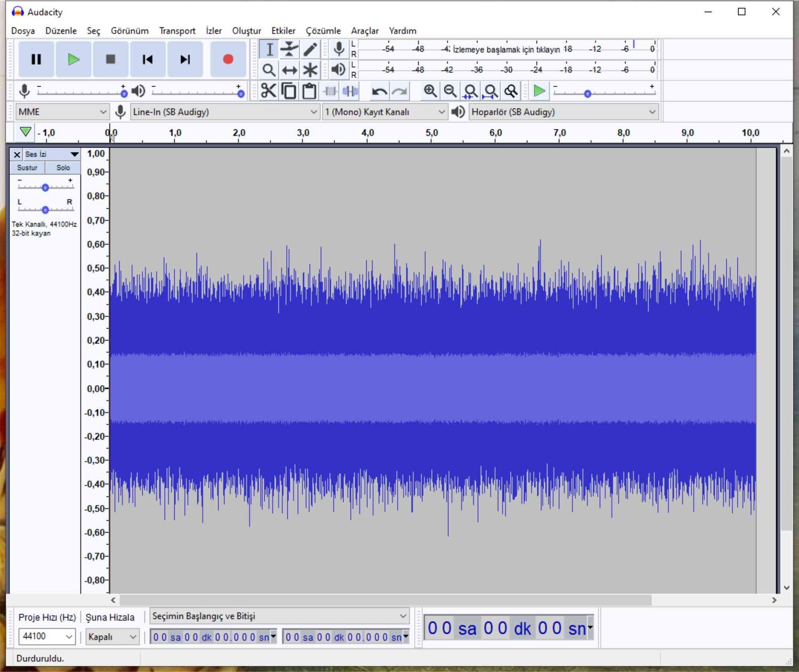799x672 pixels.
Task: Open the Şuna Hizala Kapalı dropdown
Action: (112, 637)
